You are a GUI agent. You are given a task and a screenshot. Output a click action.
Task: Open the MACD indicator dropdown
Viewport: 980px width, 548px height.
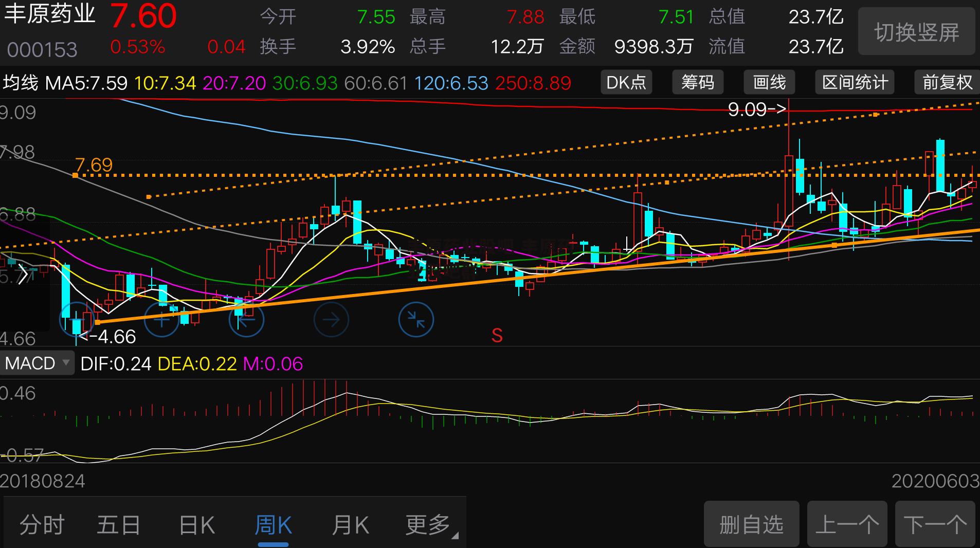[37, 363]
